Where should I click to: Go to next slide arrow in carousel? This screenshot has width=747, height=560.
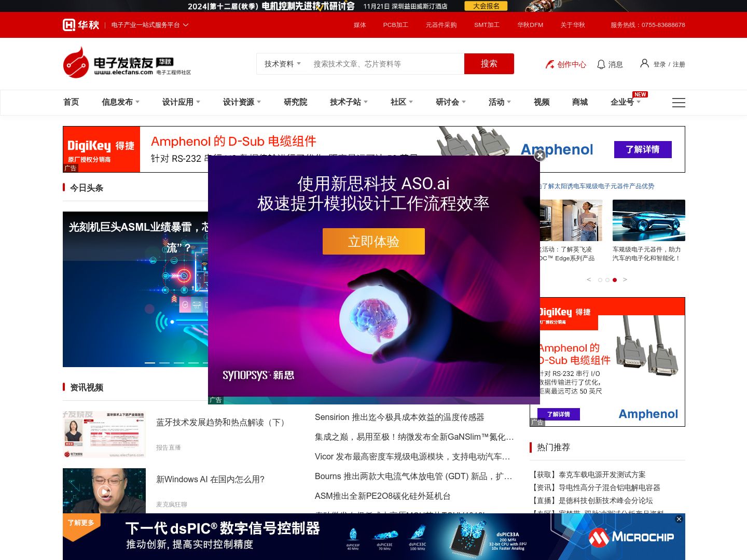(x=625, y=279)
